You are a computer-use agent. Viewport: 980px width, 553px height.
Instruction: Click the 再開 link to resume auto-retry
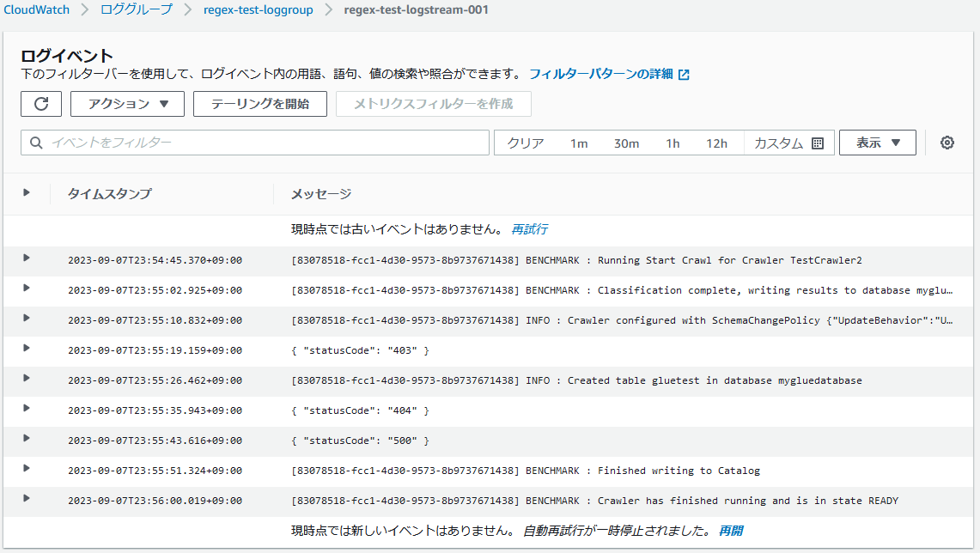(731, 531)
